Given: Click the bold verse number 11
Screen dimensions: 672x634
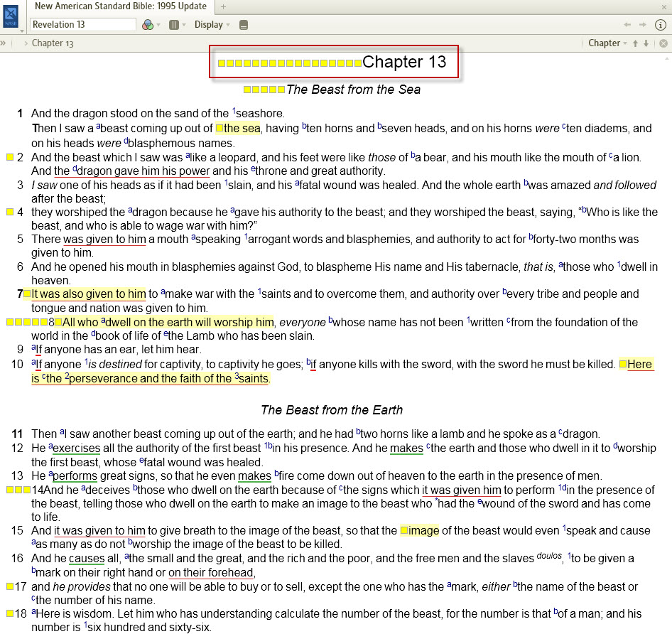Looking at the screenshot, I should (x=17, y=434).
